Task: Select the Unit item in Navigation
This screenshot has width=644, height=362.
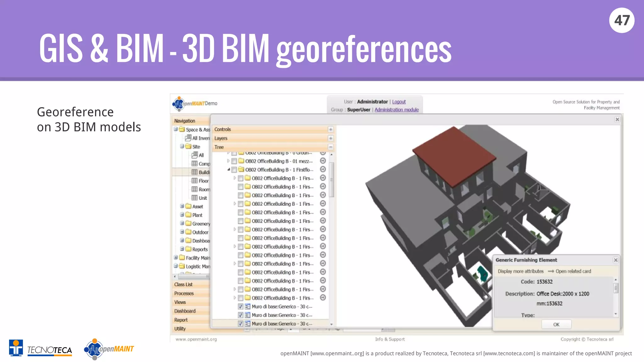Action: click(x=203, y=198)
